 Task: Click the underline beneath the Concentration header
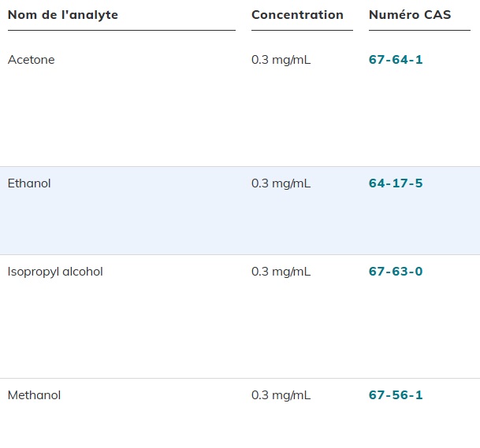(302, 30)
